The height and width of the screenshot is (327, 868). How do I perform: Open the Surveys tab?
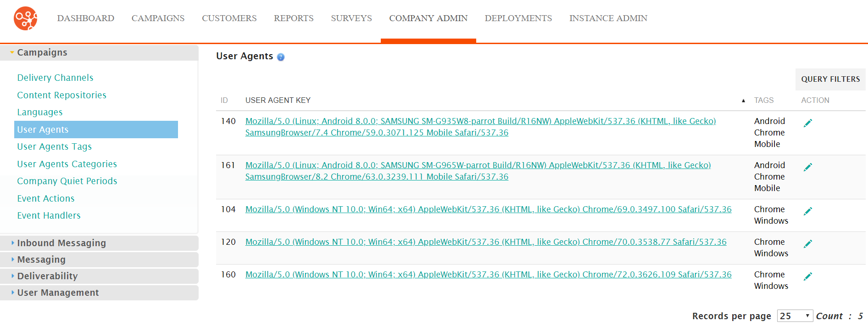pyautogui.click(x=351, y=18)
